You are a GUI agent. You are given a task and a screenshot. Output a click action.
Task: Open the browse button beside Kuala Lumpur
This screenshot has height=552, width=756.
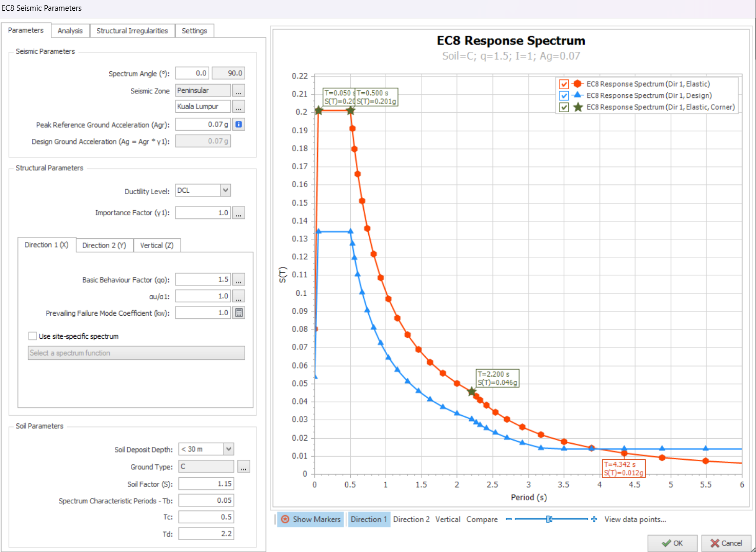[238, 107]
